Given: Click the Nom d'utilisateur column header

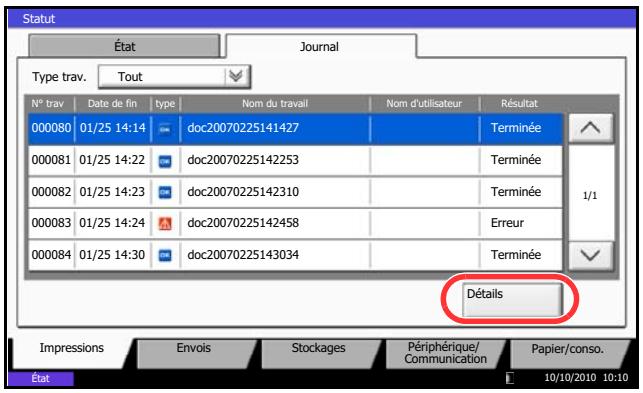Looking at the screenshot, I should (x=424, y=104).
